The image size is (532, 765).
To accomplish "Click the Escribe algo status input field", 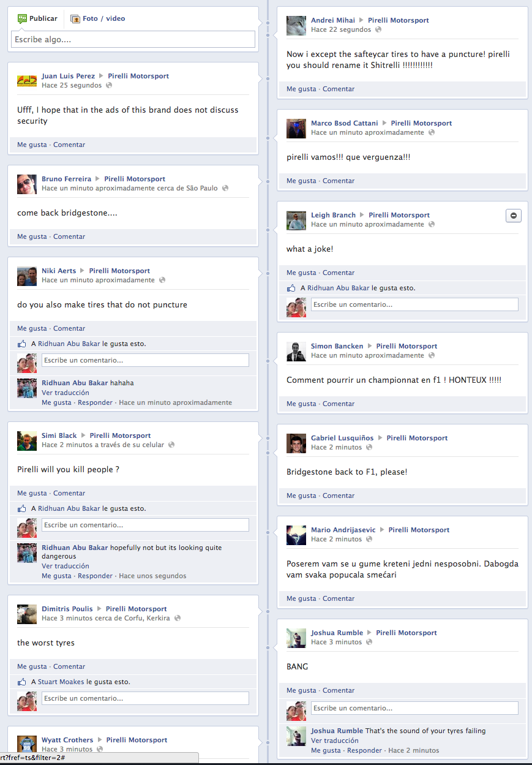I will 133,40.
